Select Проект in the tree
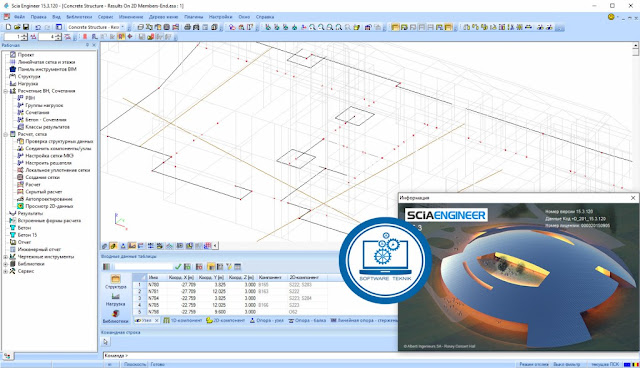 (26, 55)
